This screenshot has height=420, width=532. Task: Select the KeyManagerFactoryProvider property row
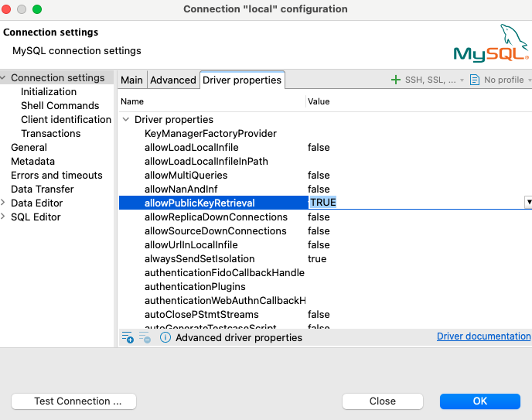[x=210, y=133]
